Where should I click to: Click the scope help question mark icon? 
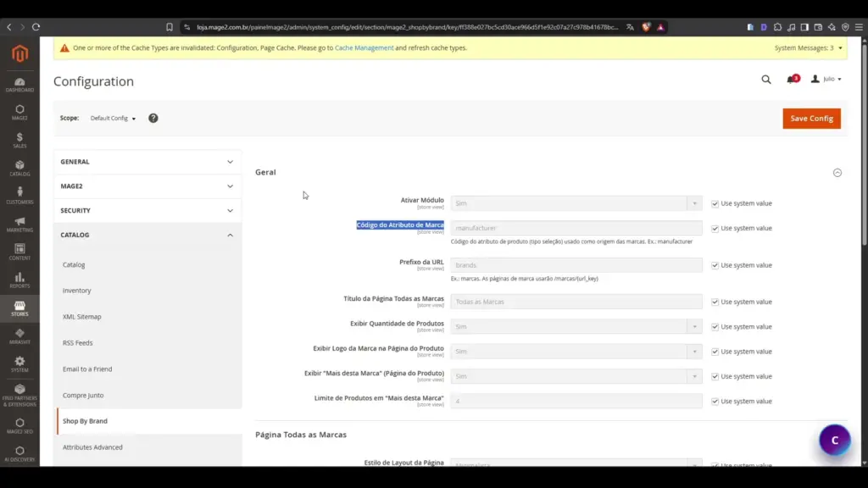[153, 118]
